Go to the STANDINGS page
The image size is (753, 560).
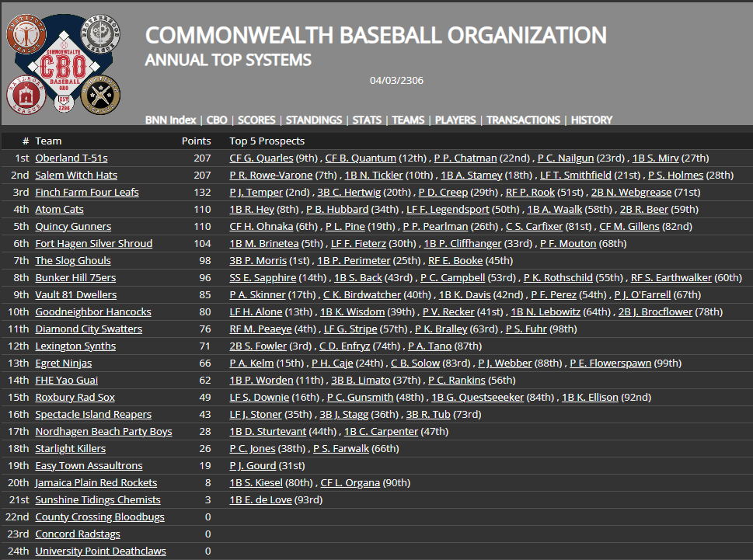tap(313, 120)
